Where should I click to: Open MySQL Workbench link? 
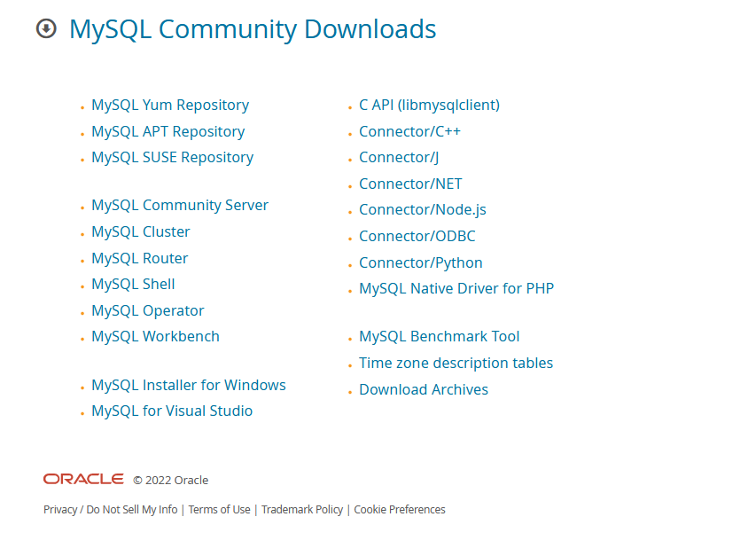click(x=156, y=336)
